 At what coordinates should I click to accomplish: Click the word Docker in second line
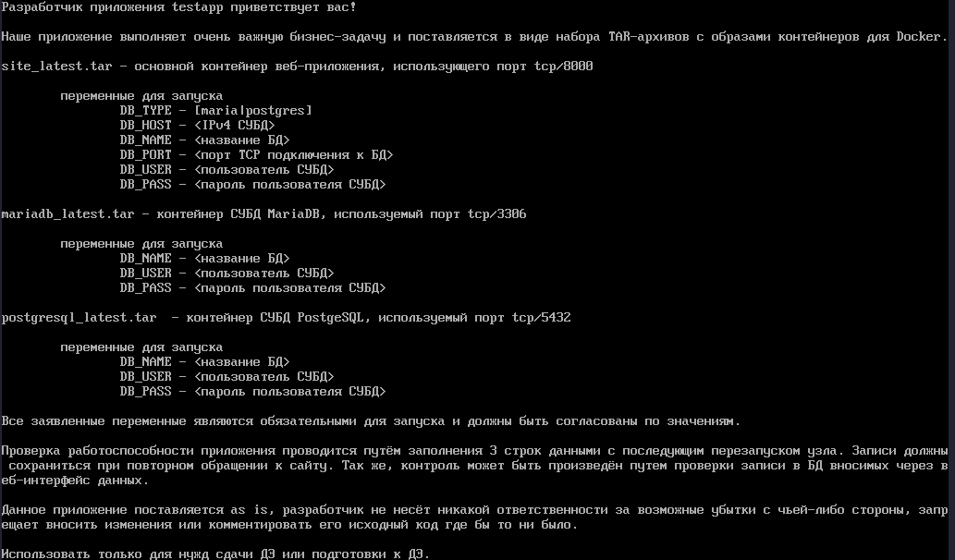pos(918,37)
